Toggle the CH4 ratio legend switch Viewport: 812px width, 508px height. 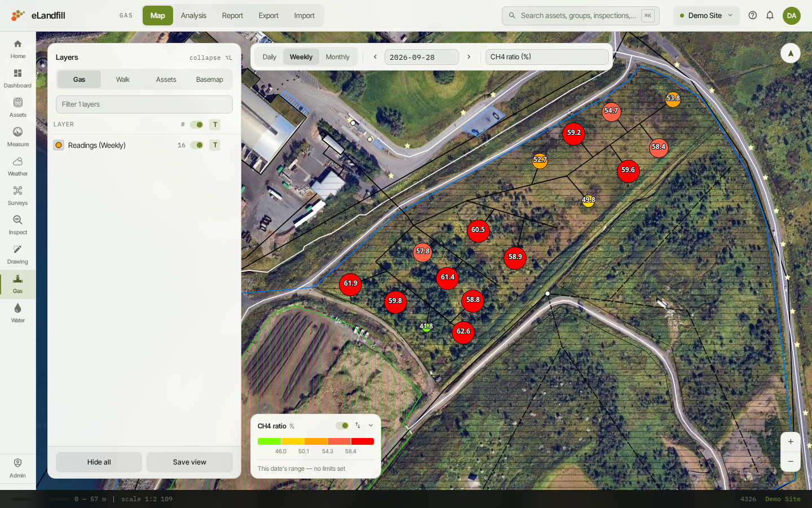pyautogui.click(x=342, y=426)
